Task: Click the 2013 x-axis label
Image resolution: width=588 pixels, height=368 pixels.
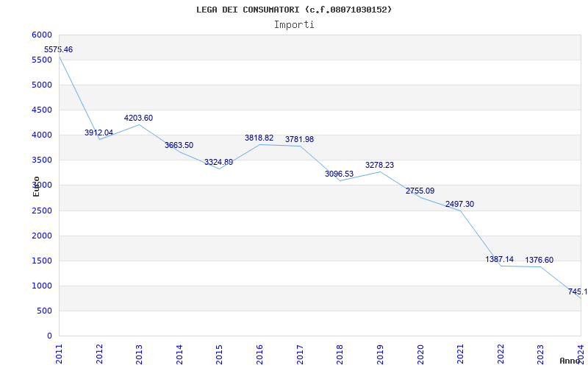Action: 139,354
